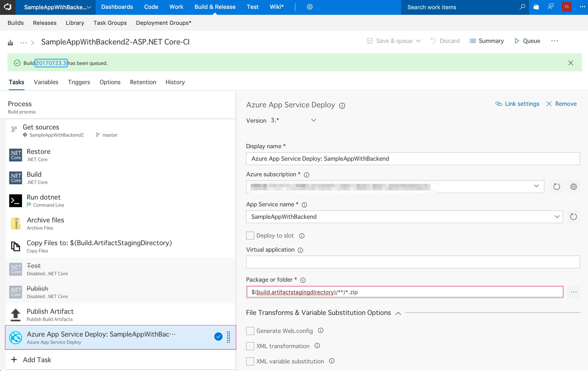Expand the Save & queue dropdown arrow

point(418,41)
